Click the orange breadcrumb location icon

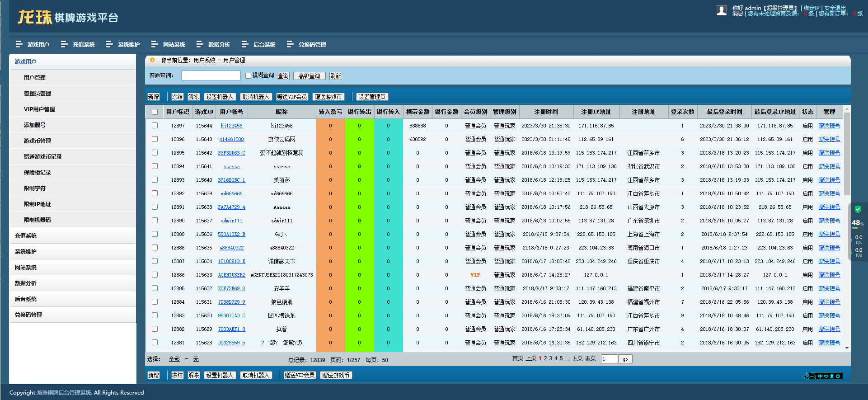[x=152, y=60]
